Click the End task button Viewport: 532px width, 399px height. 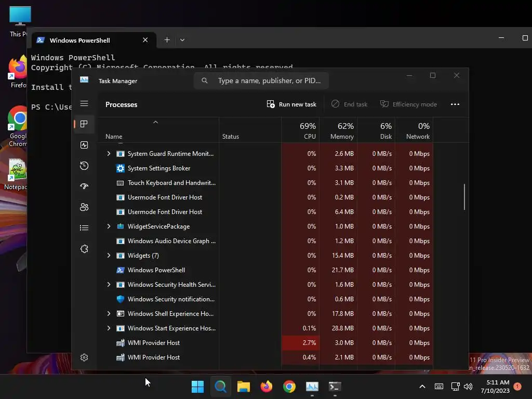(x=350, y=104)
